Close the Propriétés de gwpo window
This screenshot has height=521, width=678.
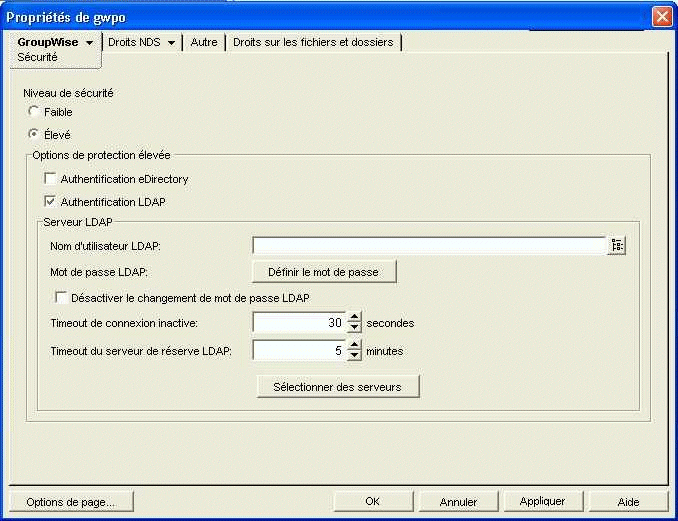coord(662,17)
